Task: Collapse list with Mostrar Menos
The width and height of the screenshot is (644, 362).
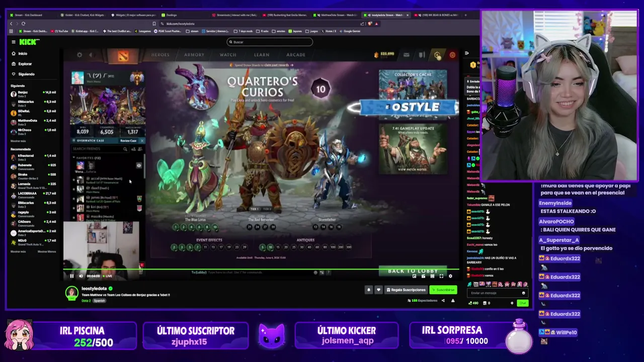Action: tap(47, 251)
